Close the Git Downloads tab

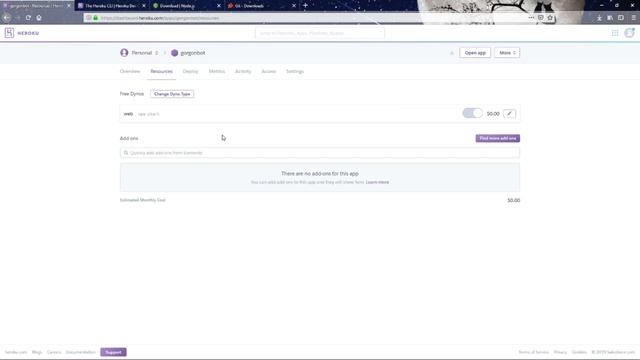[293, 6]
